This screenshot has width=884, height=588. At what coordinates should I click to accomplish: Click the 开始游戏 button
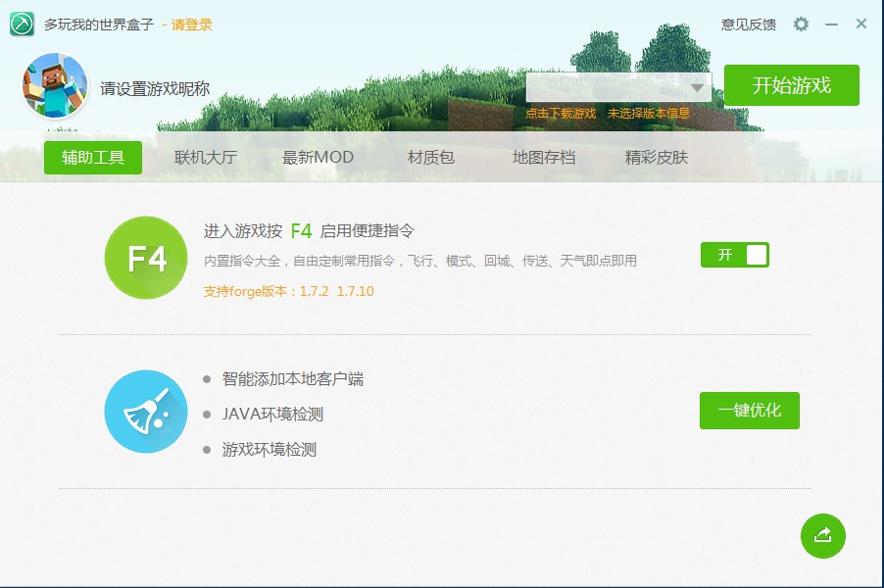pyautogui.click(x=791, y=85)
